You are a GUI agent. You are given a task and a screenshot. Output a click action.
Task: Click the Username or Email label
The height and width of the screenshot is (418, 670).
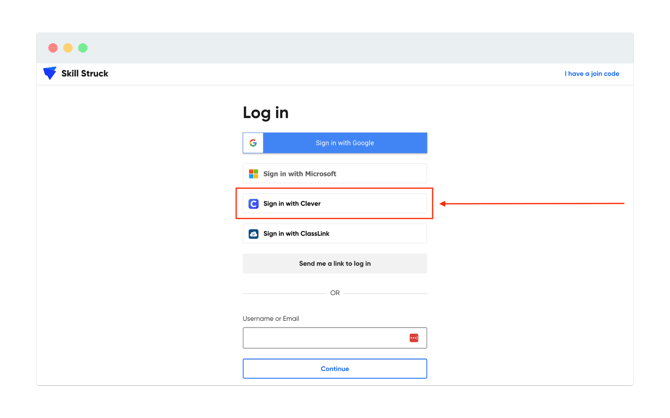click(x=271, y=318)
